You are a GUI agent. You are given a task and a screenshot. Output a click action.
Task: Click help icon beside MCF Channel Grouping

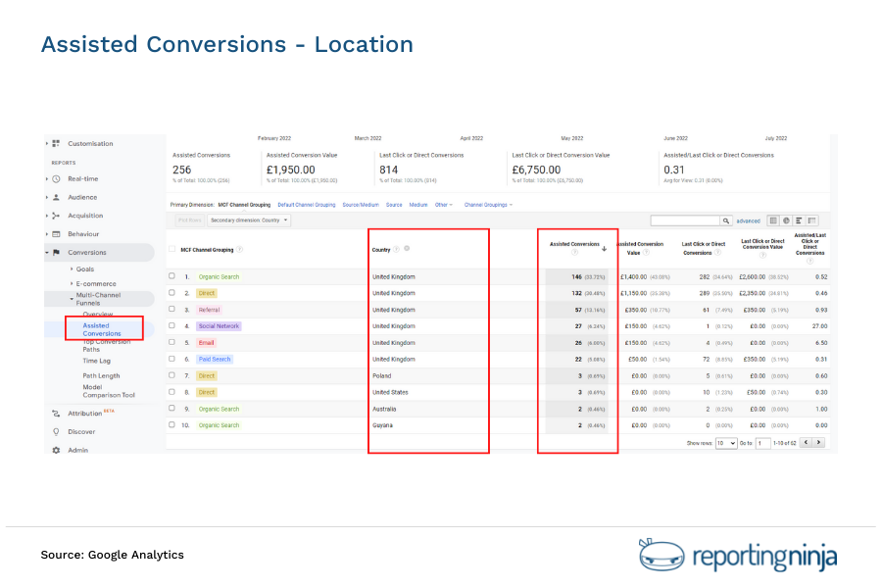coord(239,249)
